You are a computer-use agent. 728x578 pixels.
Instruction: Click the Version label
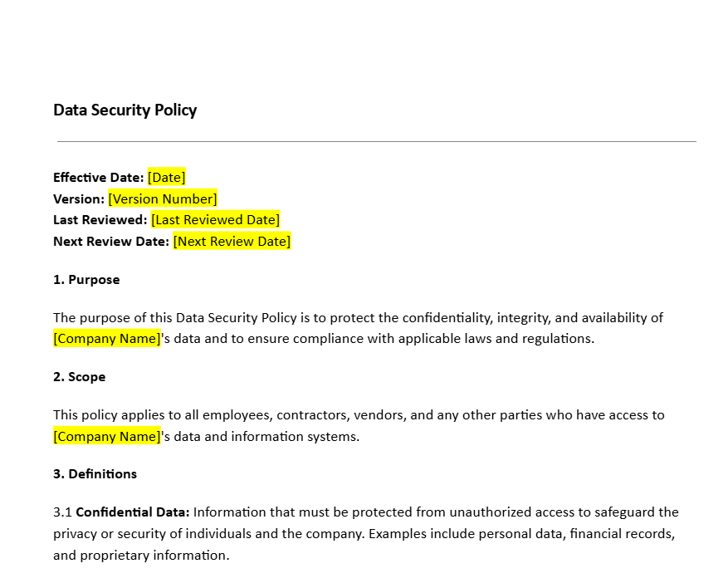coord(79,198)
